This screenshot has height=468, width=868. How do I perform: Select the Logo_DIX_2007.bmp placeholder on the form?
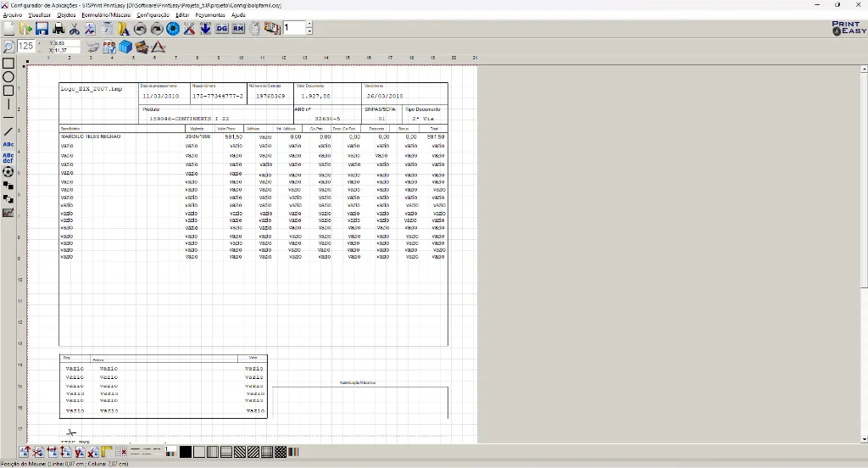92,89
